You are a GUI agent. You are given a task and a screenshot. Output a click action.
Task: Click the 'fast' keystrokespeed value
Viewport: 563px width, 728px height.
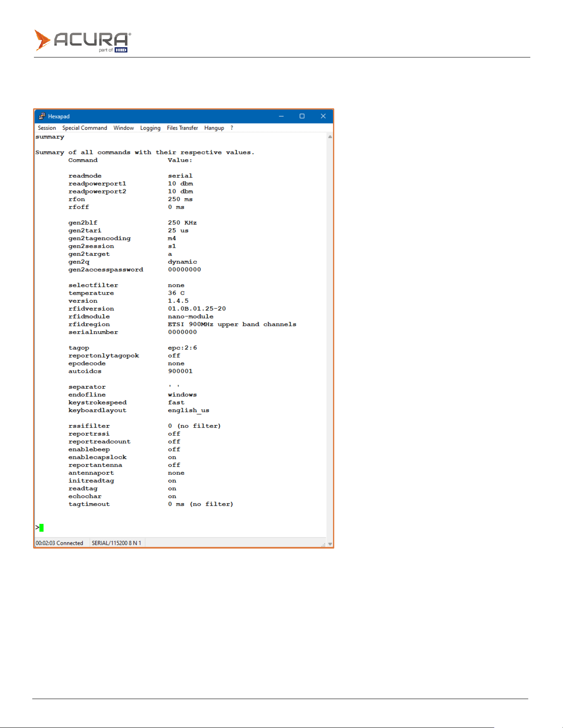(176, 403)
